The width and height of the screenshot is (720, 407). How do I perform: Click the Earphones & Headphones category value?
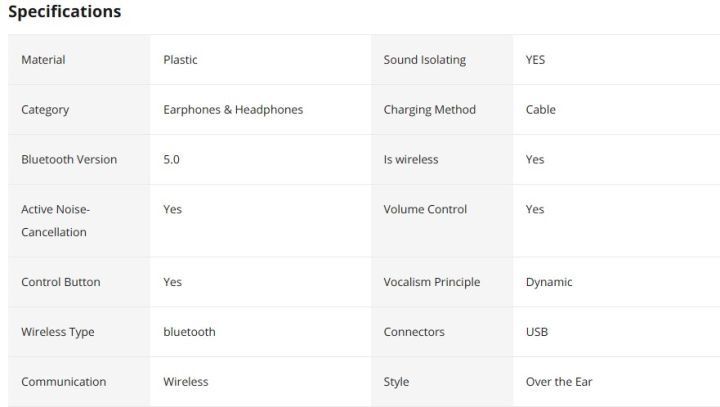tap(233, 110)
